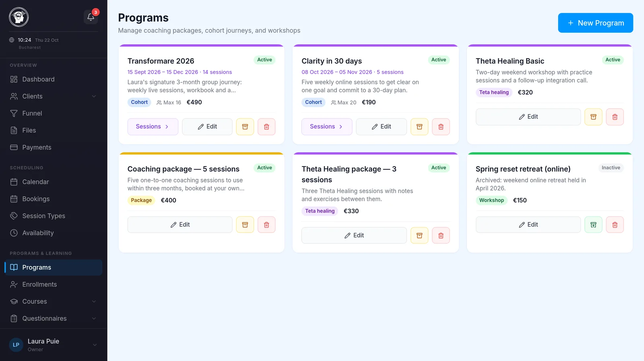The image size is (644, 361).
Task: Navigate to Payments
Action: [x=54, y=147]
